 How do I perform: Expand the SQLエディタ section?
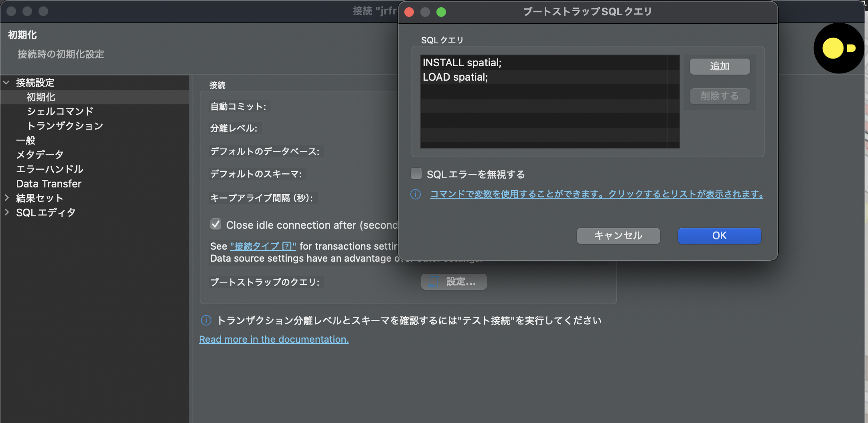click(6, 212)
